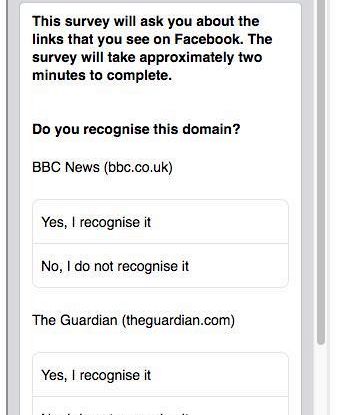Select "Yes, I recognise it" for The Guardian
The image size is (363, 415).
(160, 375)
